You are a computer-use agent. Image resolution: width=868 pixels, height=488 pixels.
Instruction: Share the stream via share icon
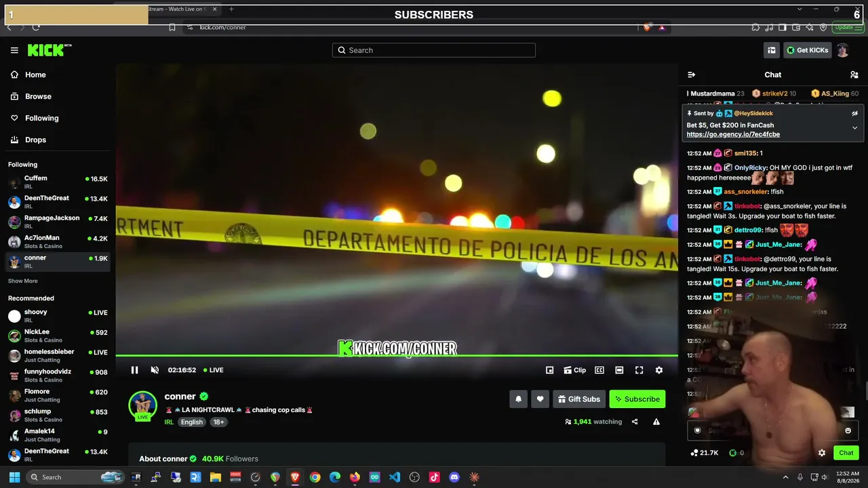point(635,422)
